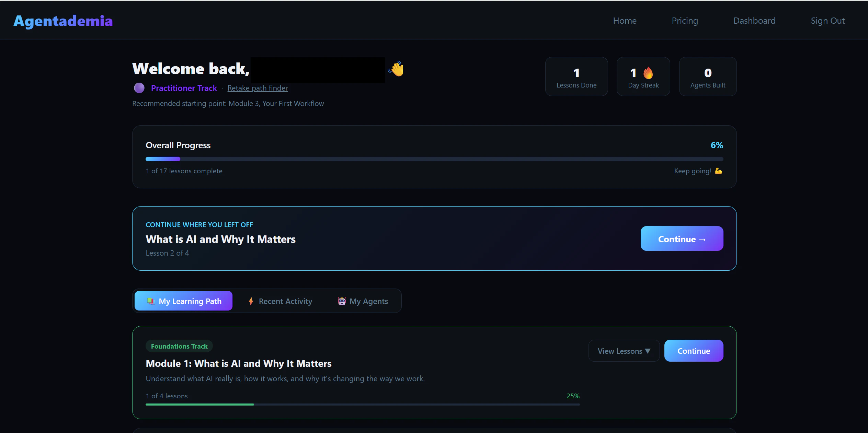The image size is (868, 433).
Task: Click the Agentademia logo
Action: click(63, 21)
